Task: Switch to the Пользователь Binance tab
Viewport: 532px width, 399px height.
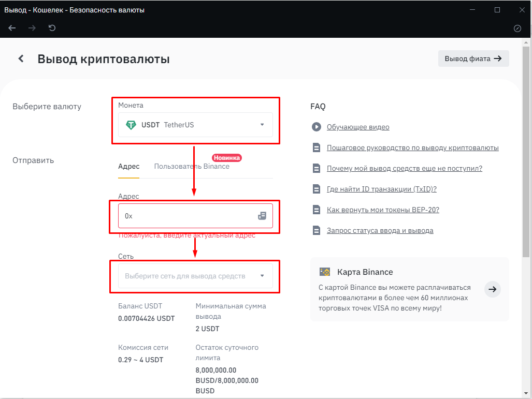Action: [x=192, y=167]
